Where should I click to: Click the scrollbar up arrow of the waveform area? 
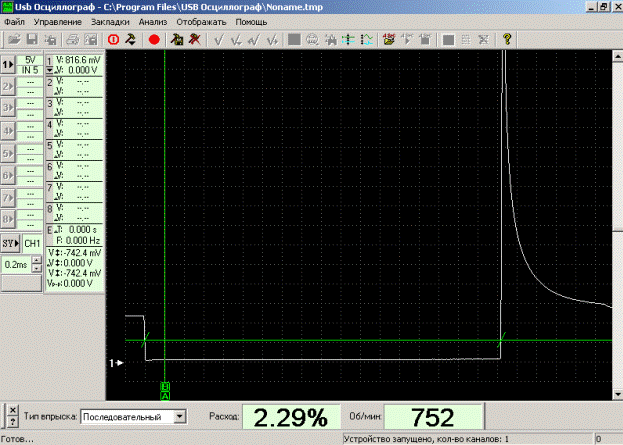point(617,56)
